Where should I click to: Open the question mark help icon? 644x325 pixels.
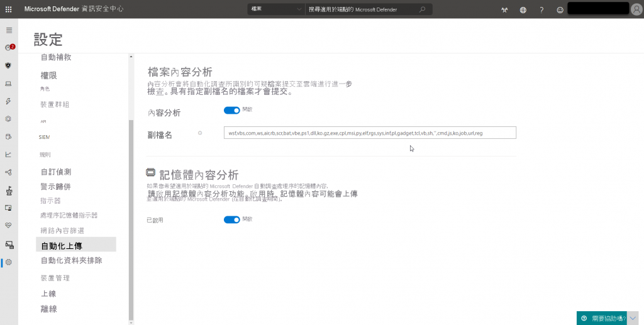(x=541, y=10)
